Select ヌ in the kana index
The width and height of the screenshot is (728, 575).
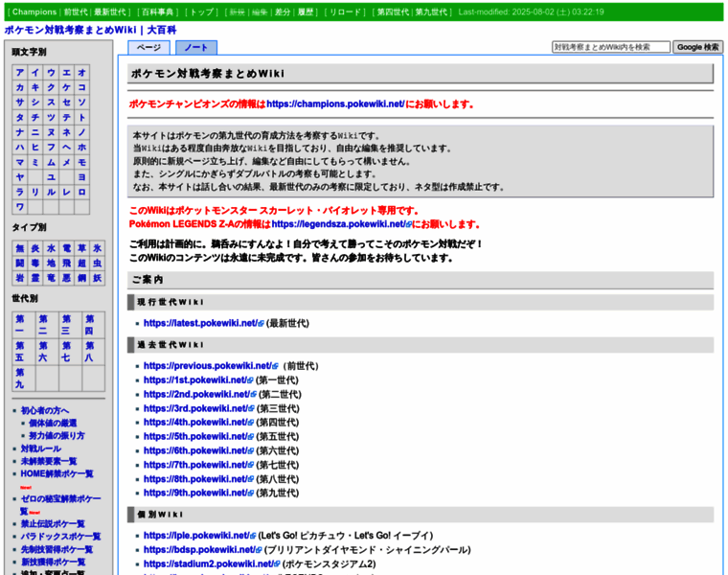coord(51,132)
